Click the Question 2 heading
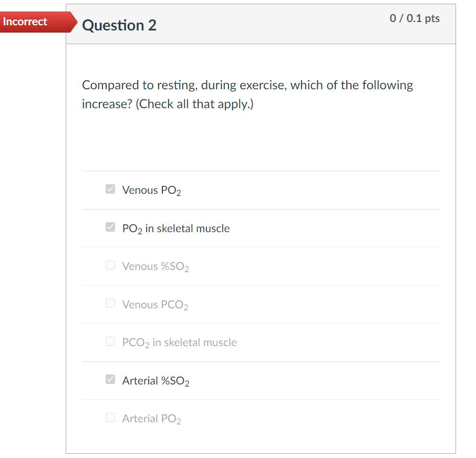The image size is (476, 458). point(119,25)
